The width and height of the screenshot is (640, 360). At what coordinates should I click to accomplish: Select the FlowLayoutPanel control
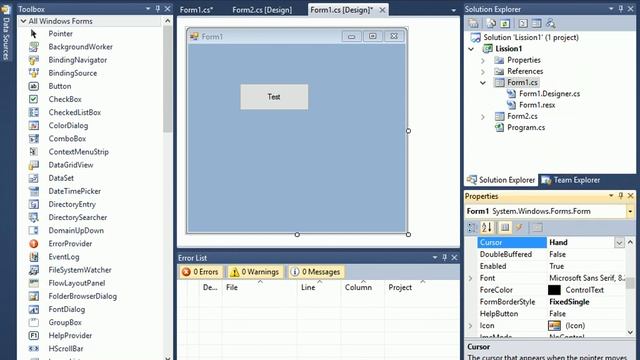tap(77, 283)
